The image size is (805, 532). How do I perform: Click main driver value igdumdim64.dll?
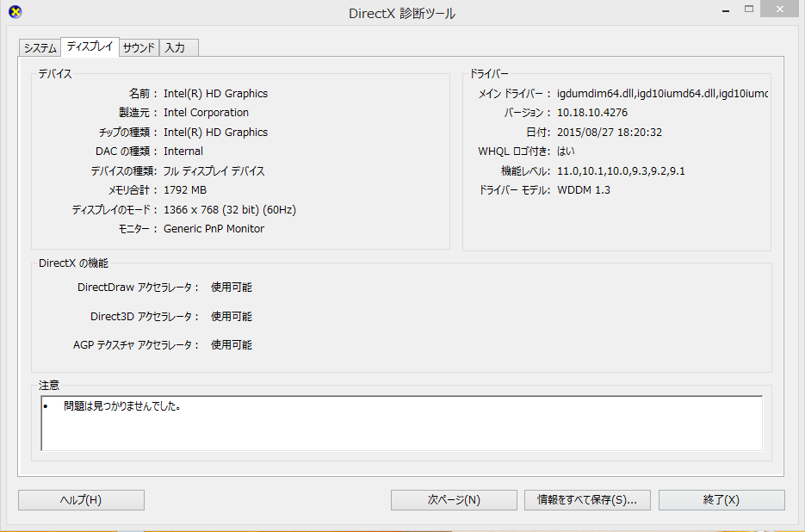pyautogui.click(x=662, y=94)
